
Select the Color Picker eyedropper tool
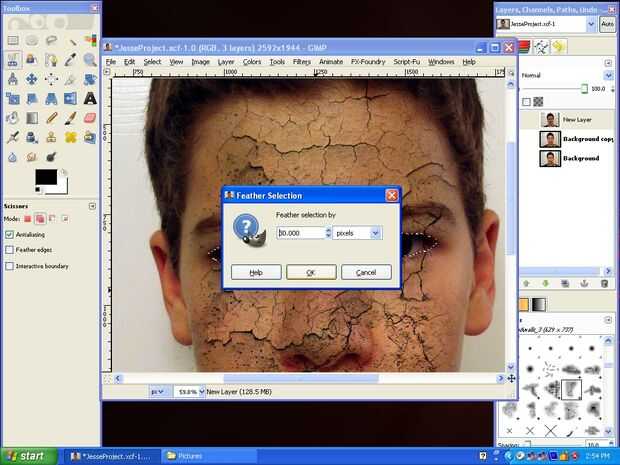71,60
